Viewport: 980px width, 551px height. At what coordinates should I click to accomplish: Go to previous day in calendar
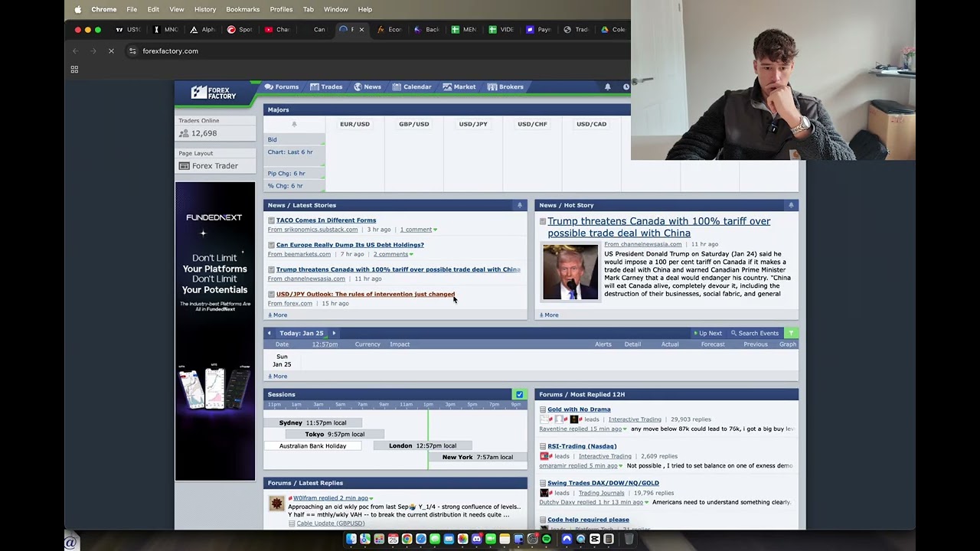click(269, 333)
